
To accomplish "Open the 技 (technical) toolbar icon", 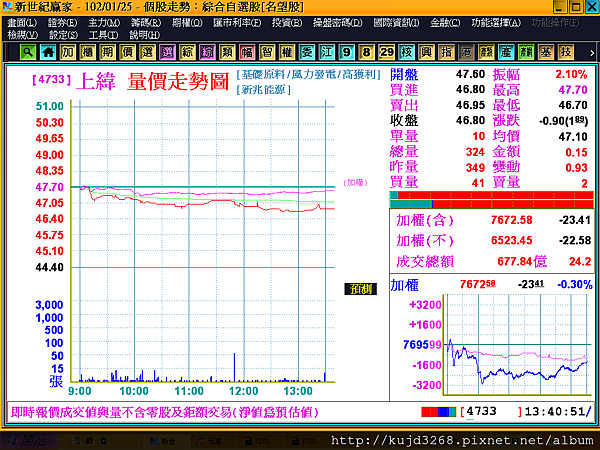I will [x=566, y=52].
